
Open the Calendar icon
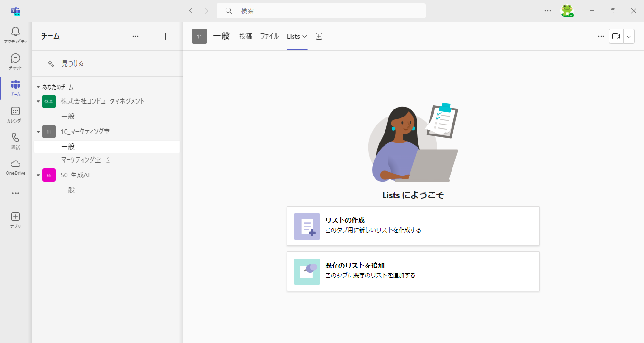point(16,111)
